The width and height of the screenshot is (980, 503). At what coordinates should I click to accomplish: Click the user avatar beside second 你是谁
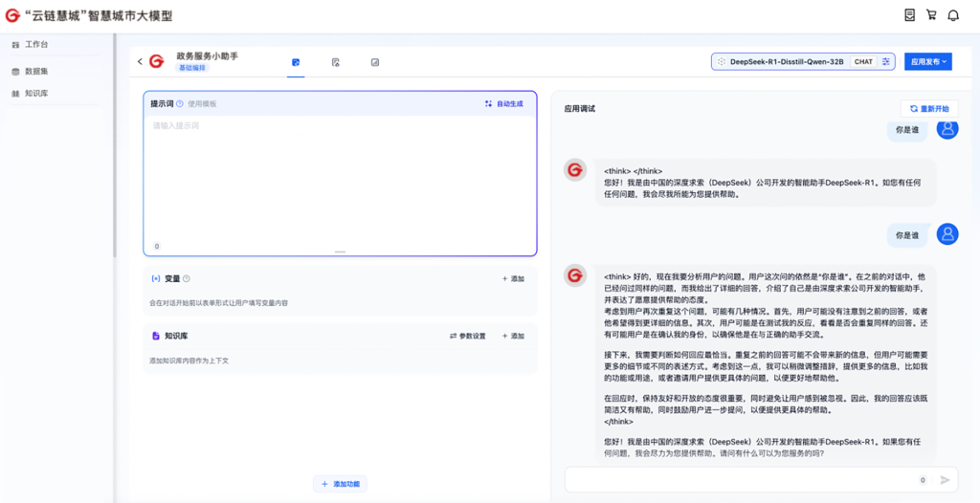947,234
